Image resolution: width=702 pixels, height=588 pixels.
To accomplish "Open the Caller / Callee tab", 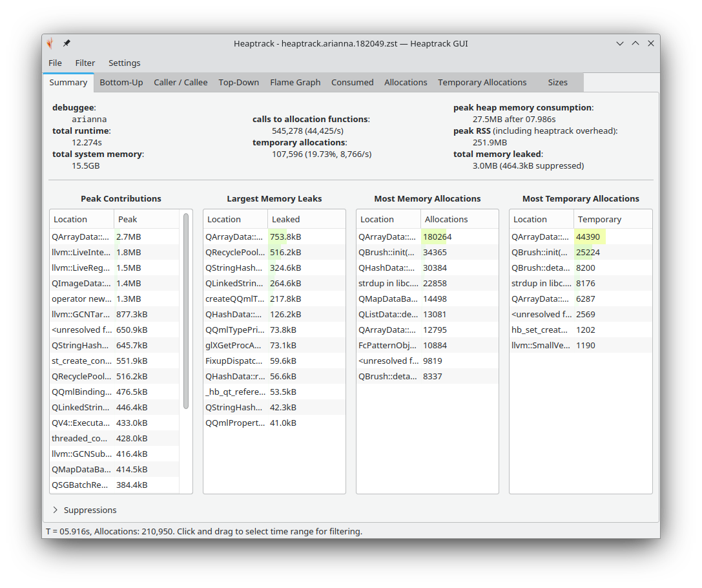I will [181, 82].
